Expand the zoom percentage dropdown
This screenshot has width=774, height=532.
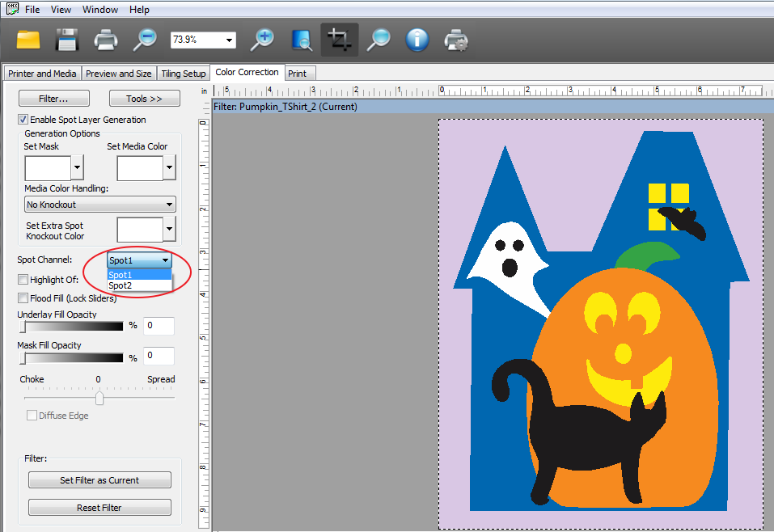point(230,40)
